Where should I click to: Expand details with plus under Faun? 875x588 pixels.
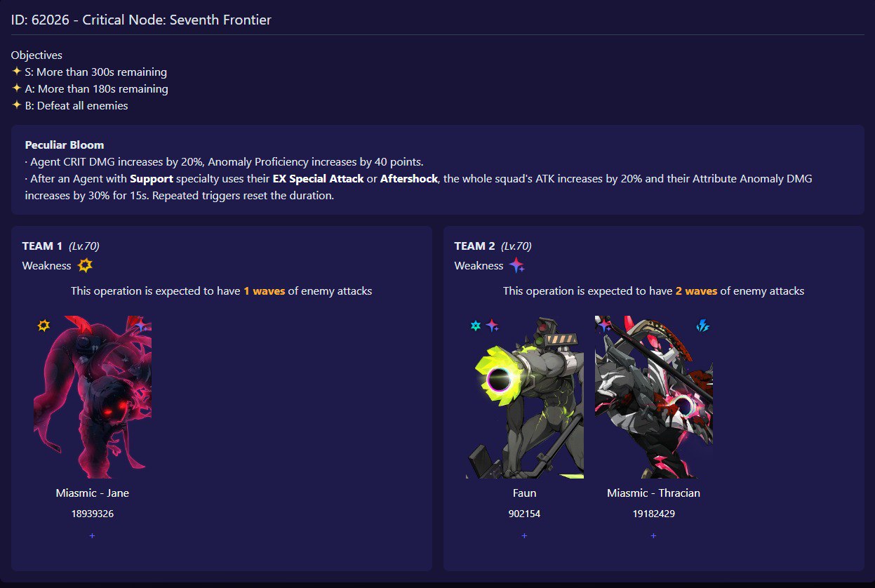tap(524, 535)
